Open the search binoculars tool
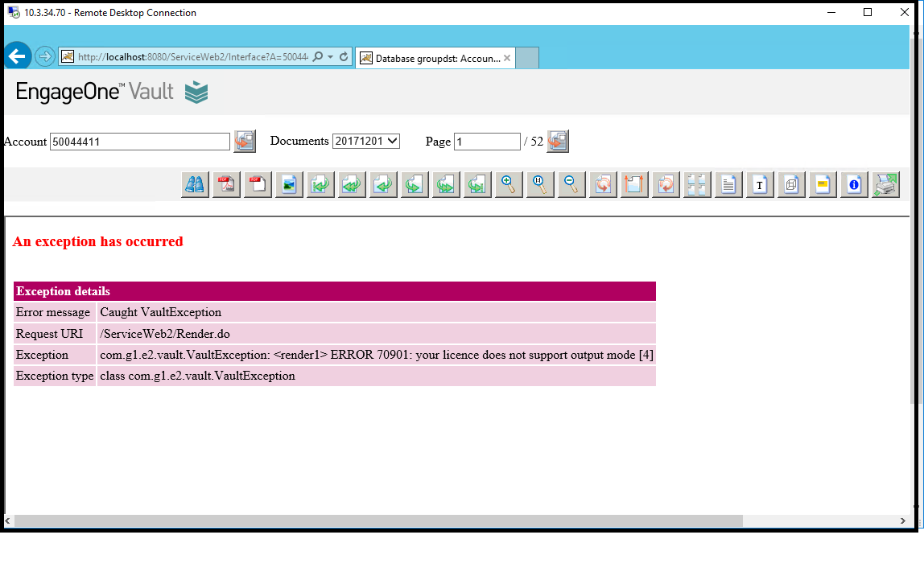The width and height of the screenshot is (924, 580). click(195, 184)
